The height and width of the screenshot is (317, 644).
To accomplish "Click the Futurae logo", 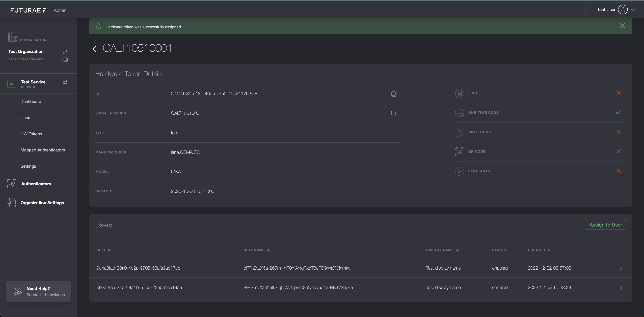I will click(x=28, y=10).
